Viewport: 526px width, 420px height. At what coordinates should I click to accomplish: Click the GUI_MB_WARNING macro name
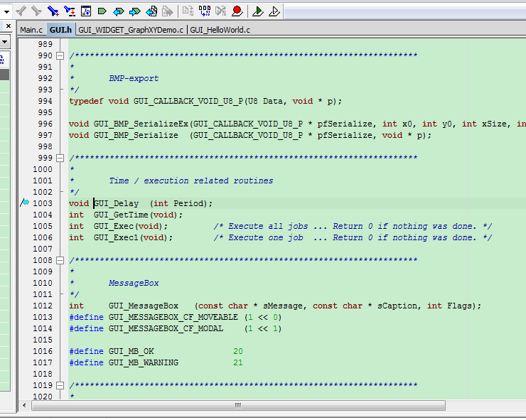pyautogui.click(x=144, y=363)
